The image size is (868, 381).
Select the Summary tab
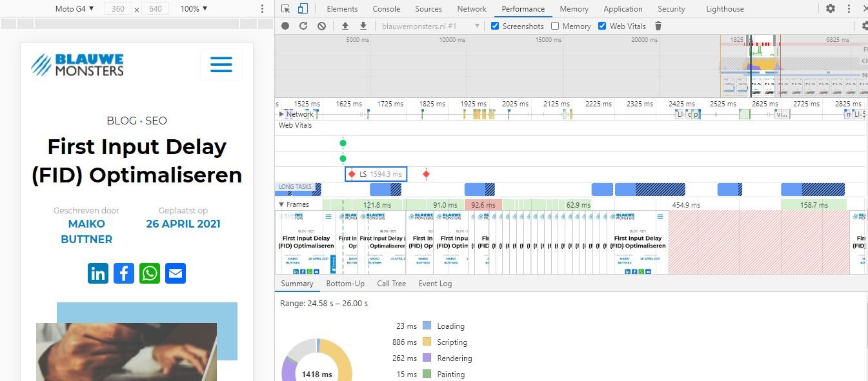(297, 284)
